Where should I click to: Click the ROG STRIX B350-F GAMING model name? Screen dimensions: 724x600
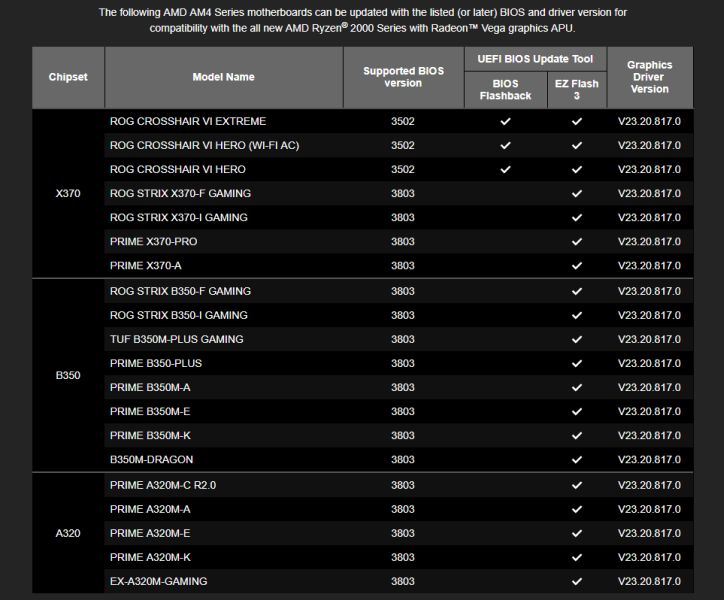coord(180,291)
